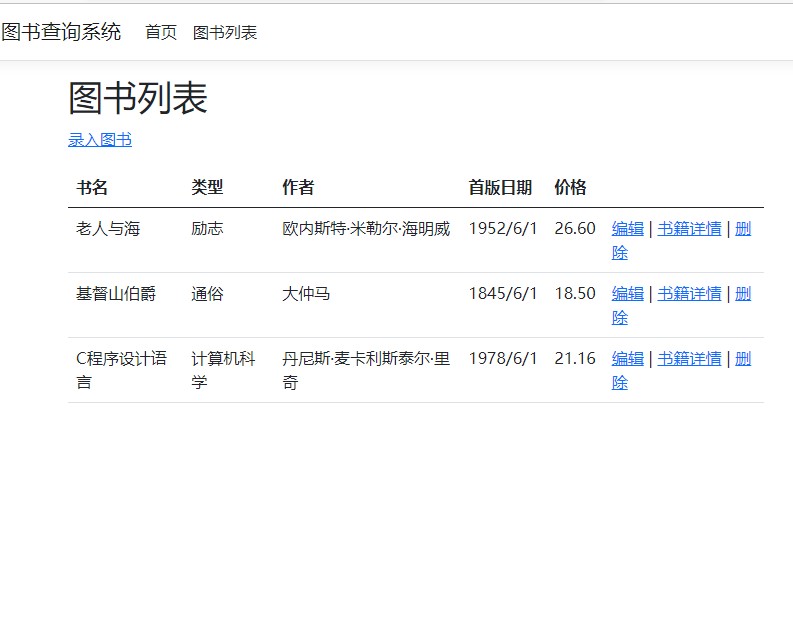793x624 pixels.
Task: Click the price 18.50
Action: pyautogui.click(x=575, y=293)
